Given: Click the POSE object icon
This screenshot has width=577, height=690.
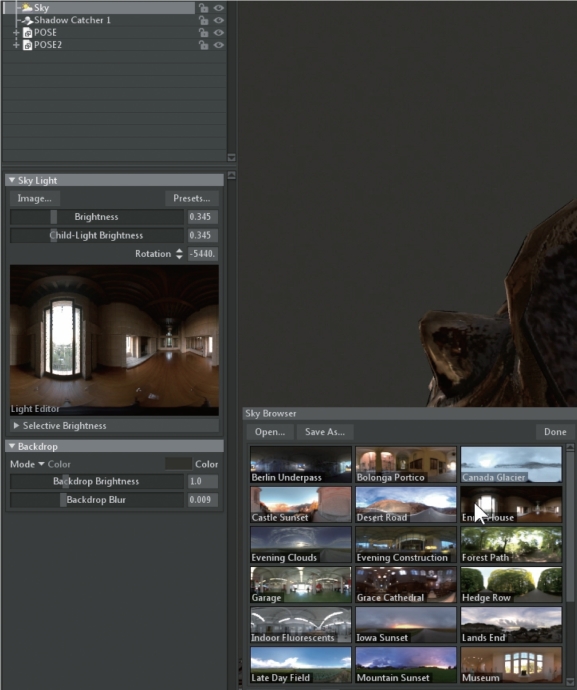Looking at the screenshot, I should pyautogui.click(x=27, y=33).
